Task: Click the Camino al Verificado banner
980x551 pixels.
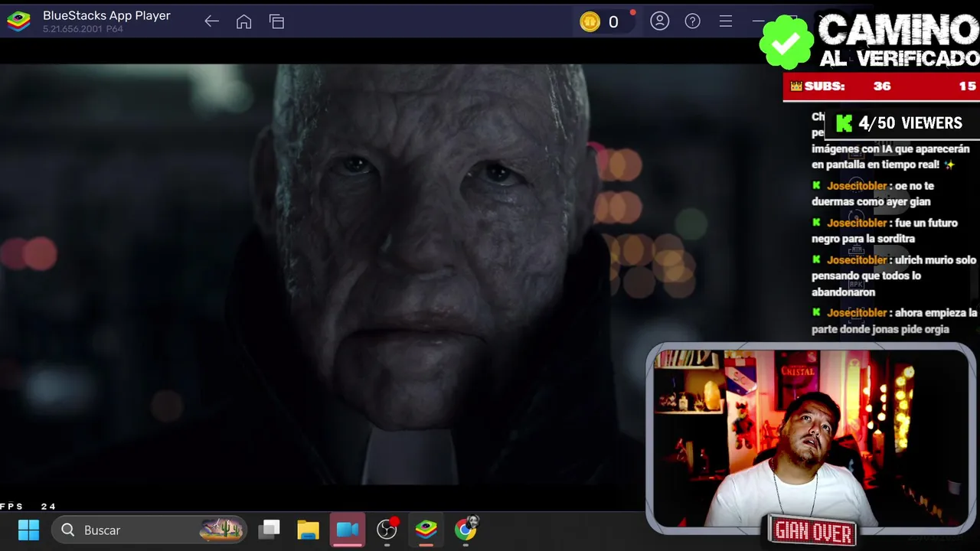Action: tap(898, 41)
